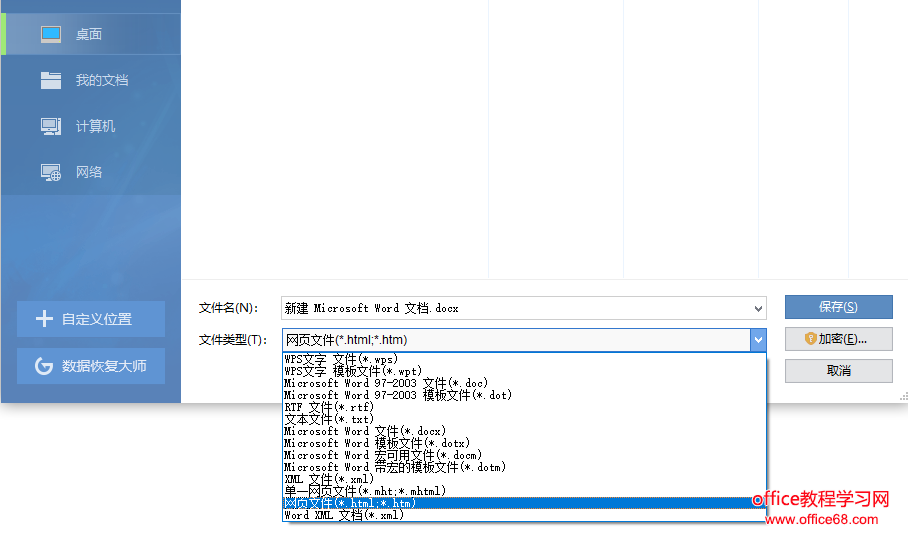Screen dimensions: 908x536
Task: Click the shield icon on 加密 button
Action: (x=810, y=339)
